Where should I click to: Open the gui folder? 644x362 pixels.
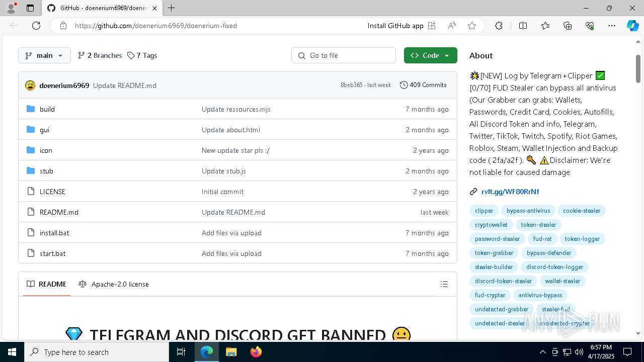tap(44, 130)
